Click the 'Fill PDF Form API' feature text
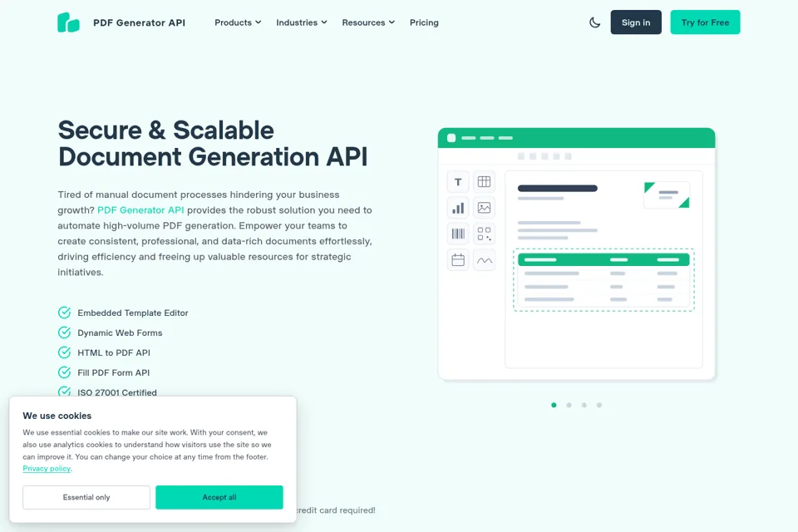The image size is (798, 532). coord(114,372)
